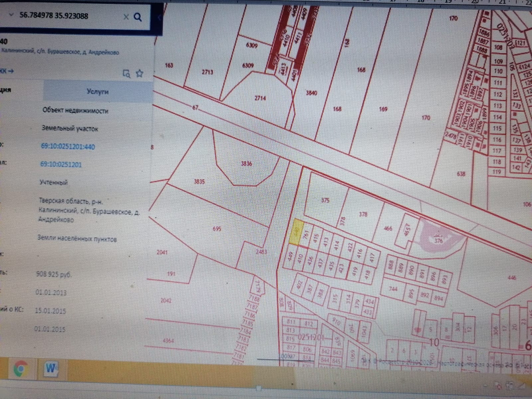The width and height of the screenshot is (532, 399).
Task: Click the date 15.01.2015
Action: 51,311
